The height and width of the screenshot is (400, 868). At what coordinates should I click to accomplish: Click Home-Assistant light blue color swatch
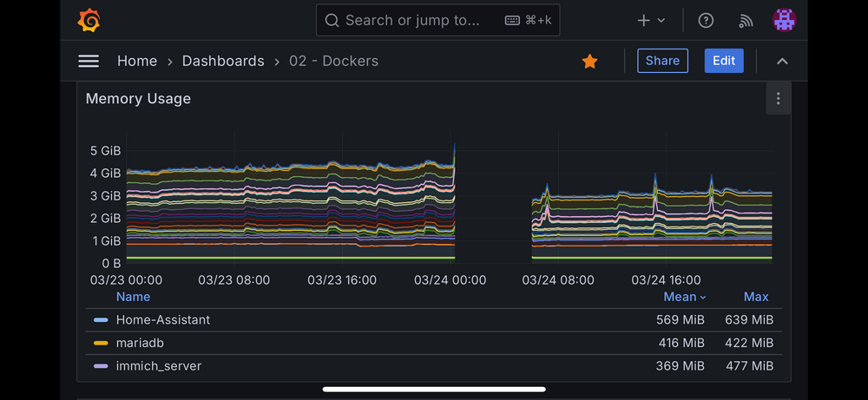[x=101, y=320]
